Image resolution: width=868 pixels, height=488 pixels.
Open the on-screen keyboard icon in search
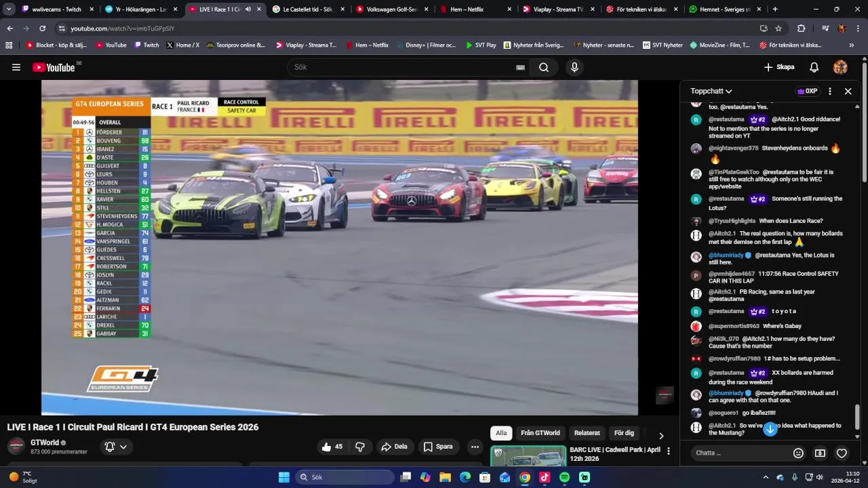click(520, 67)
